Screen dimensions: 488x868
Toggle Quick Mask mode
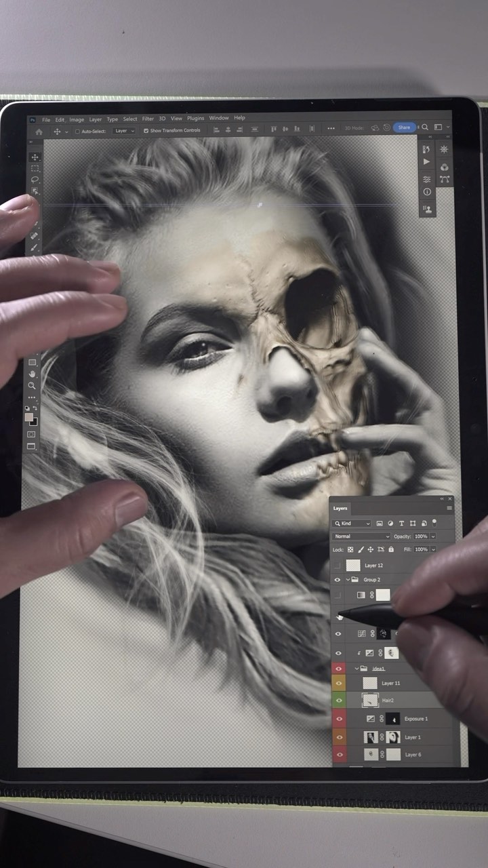[31, 434]
